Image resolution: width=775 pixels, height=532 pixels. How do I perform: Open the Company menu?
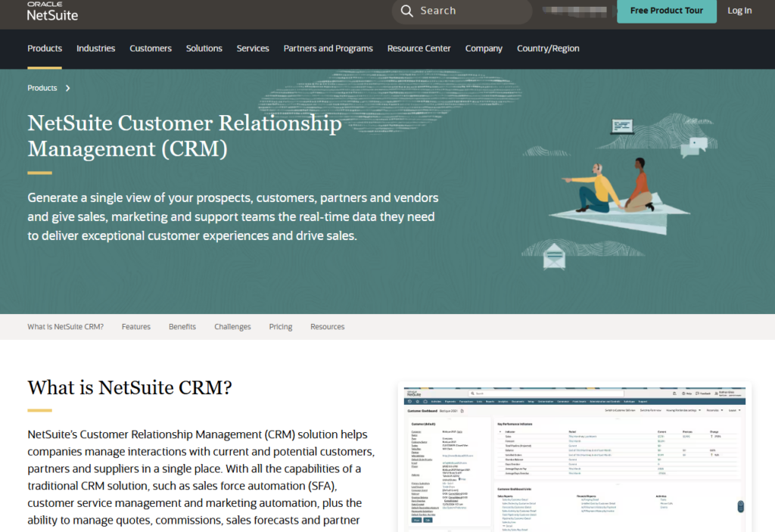484,48
